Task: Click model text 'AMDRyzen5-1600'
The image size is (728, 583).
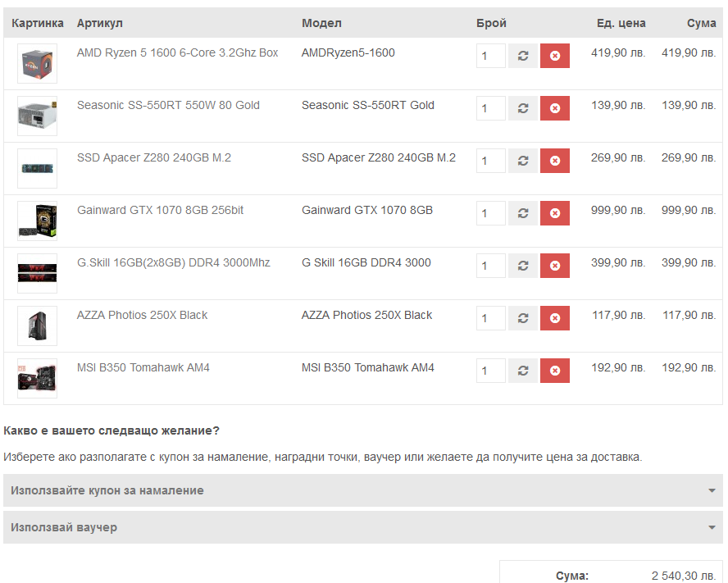Action: (x=348, y=53)
